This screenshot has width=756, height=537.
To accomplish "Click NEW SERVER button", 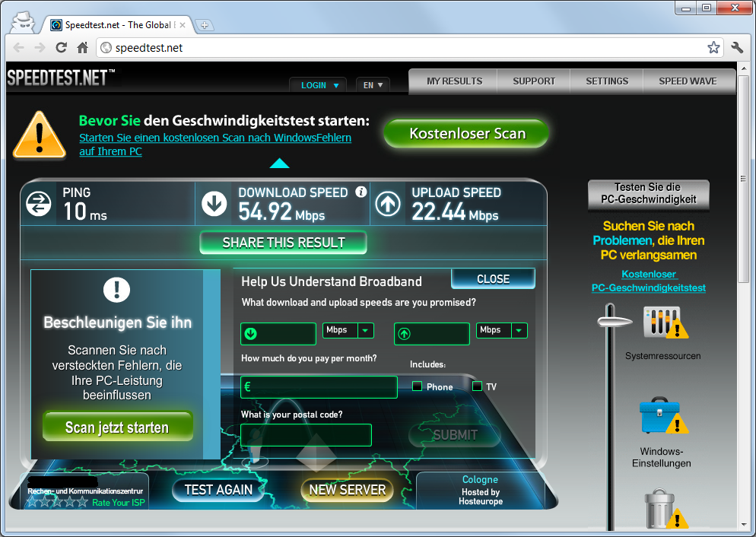I will pyautogui.click(x=347, y=490).
